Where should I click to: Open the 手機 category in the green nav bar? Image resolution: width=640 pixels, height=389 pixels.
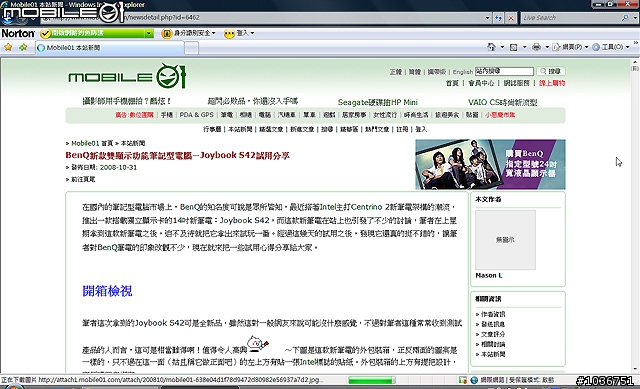pos(167,115)
